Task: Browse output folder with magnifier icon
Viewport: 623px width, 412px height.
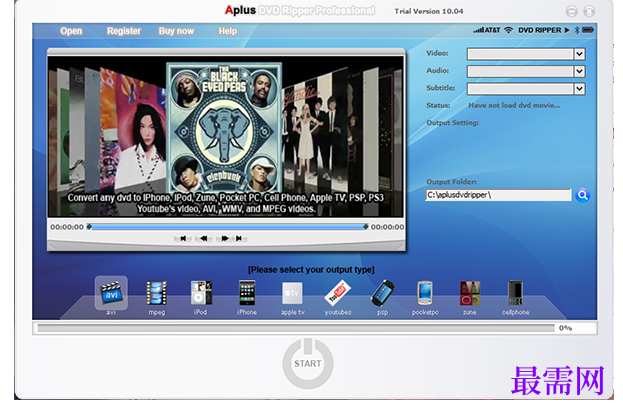Action: click(x=582, y=195)
